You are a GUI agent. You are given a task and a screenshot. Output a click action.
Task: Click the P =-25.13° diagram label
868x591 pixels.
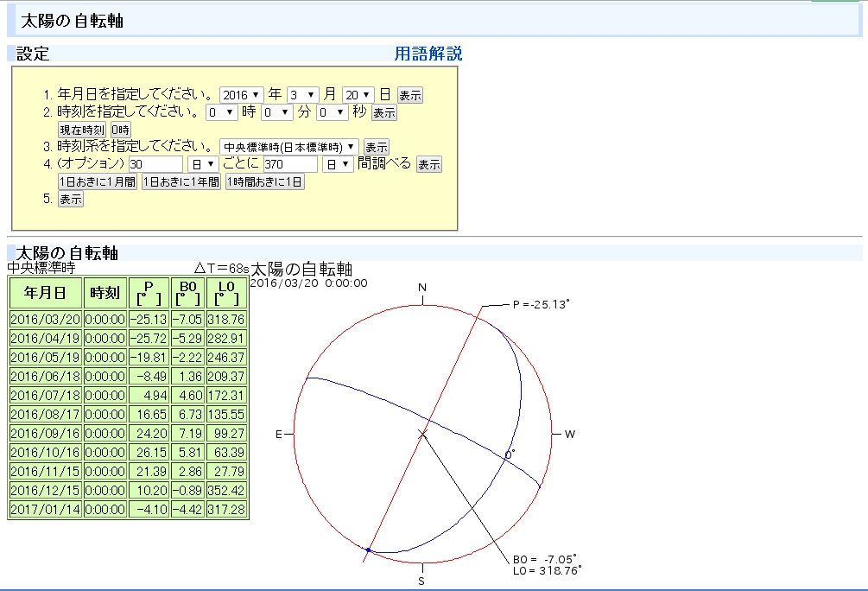pyautogui.click(x=541, y=304)
